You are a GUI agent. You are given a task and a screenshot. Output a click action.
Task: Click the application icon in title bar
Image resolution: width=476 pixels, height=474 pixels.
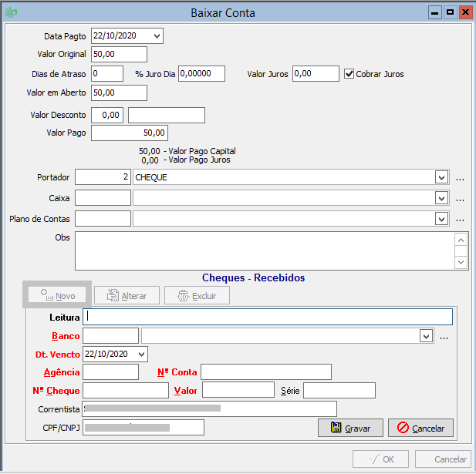pyautogui.click(x=12, y=13)
